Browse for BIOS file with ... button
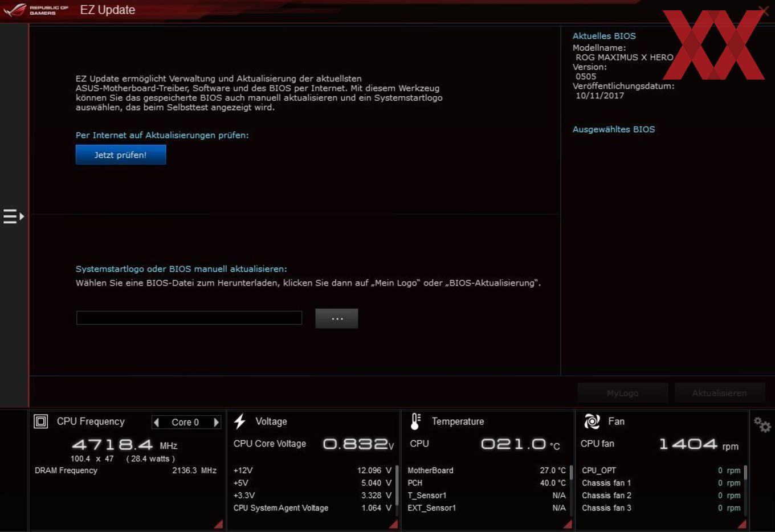The image size is (775, 532). pyautogui.click(x=337, y=318)
